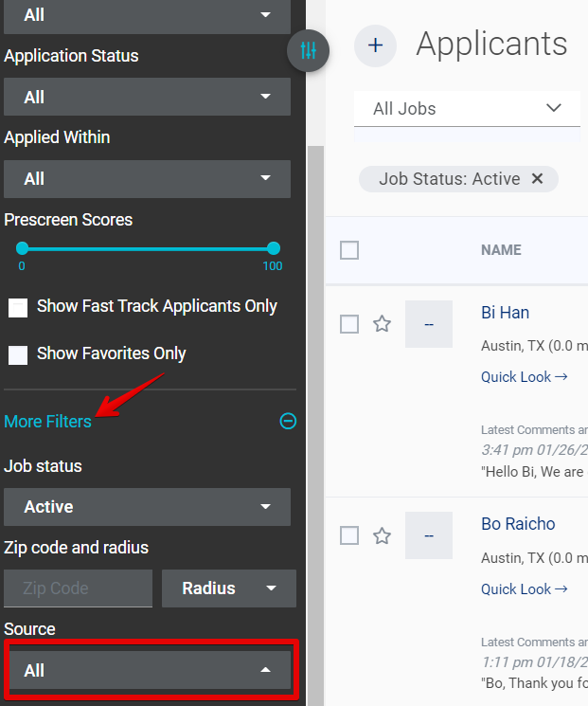Open the Application Status dropdown
Image resolution: width=588 pixels, height=706 pixels.
pos(147,97)
